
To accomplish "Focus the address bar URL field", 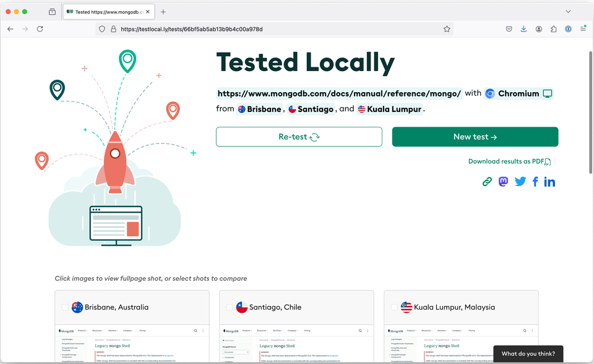I will (275, 29).
